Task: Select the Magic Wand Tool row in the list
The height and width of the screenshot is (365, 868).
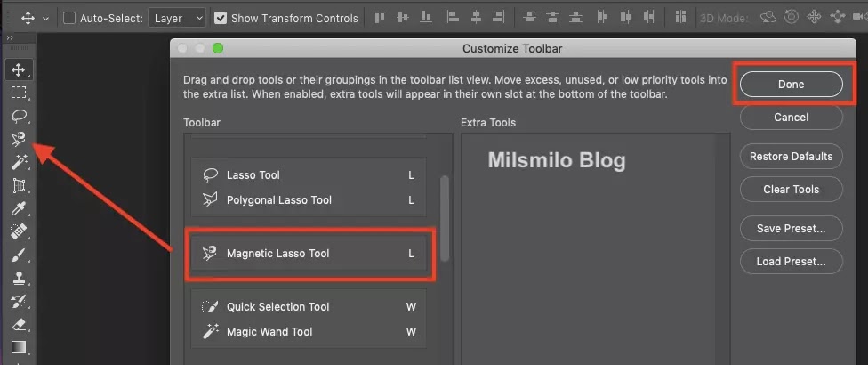Action: pos(309,332)
